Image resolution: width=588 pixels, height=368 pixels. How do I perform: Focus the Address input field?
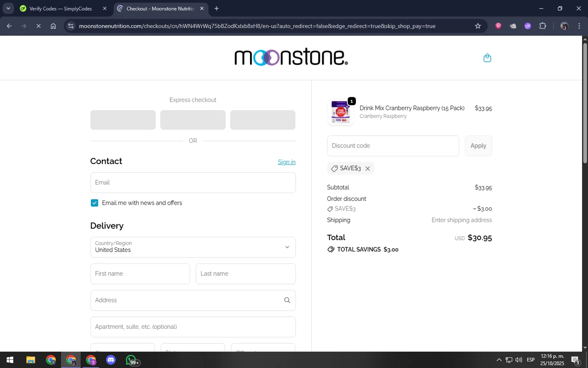(x=193, y=301)
